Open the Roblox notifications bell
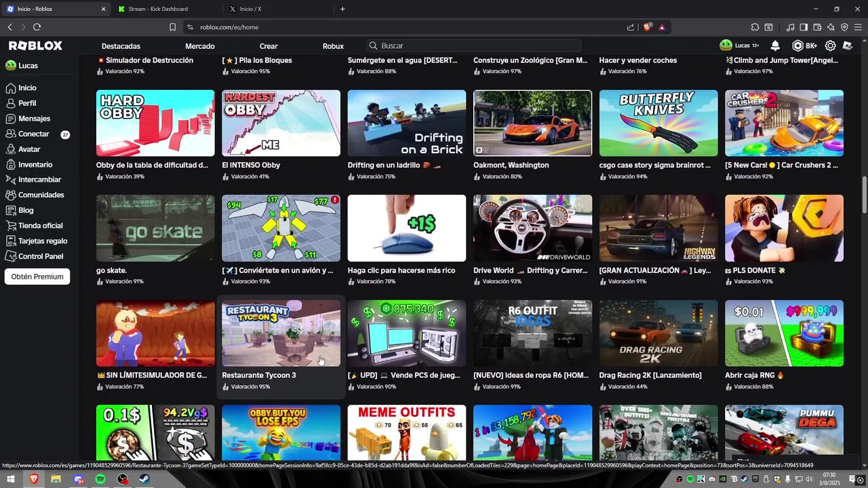 click(775, 45)
